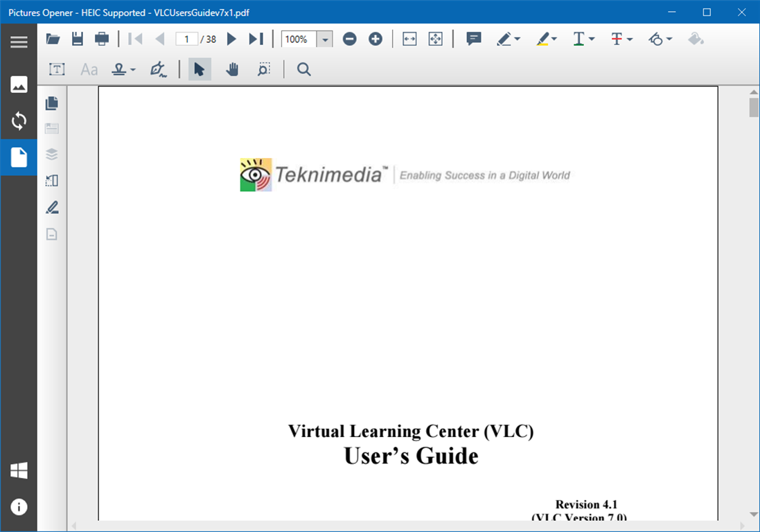Select the Document sidebar tab icon
The image size is (760, 532).
19,157
